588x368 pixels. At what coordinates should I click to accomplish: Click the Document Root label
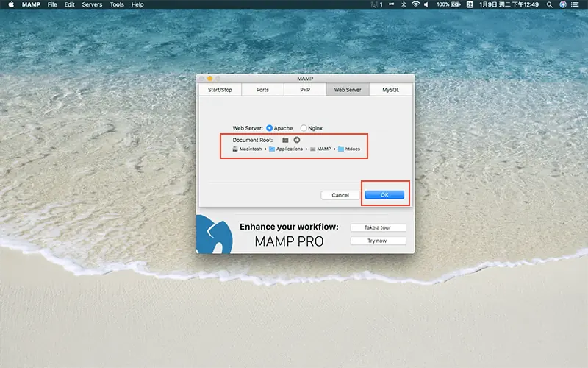pos(252,140)
